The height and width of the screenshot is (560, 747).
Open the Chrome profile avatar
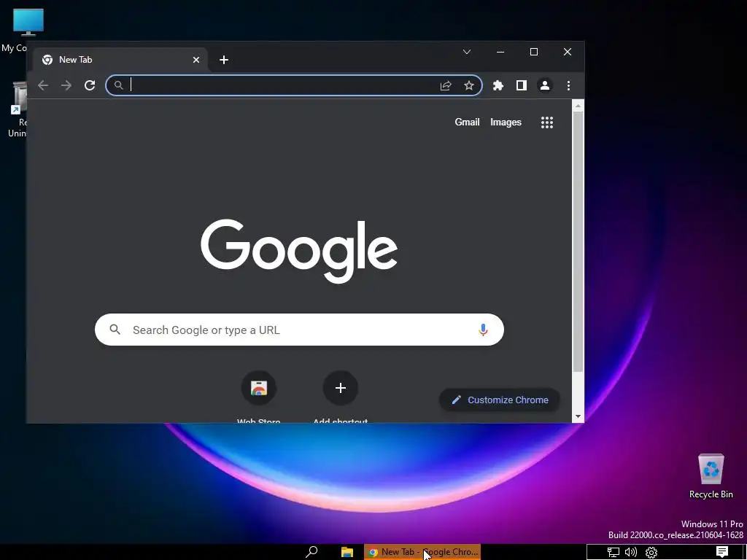(x=544, y=85)
